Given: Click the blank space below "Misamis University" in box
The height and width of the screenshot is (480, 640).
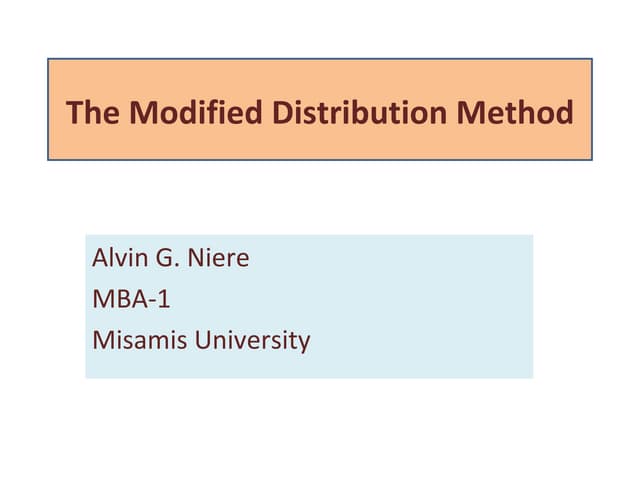Looking at the screenshot, I should 200,365.
